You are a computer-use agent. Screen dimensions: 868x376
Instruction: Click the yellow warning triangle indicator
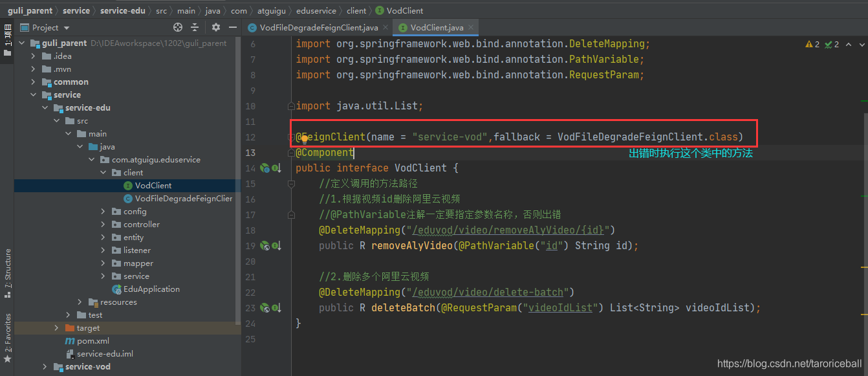809,44
